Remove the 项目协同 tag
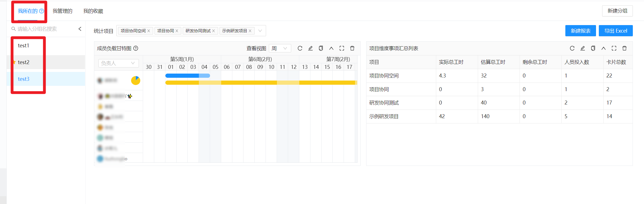Image resolution: width=644 pixels, height=204 pixels. (x=177, y=31)
